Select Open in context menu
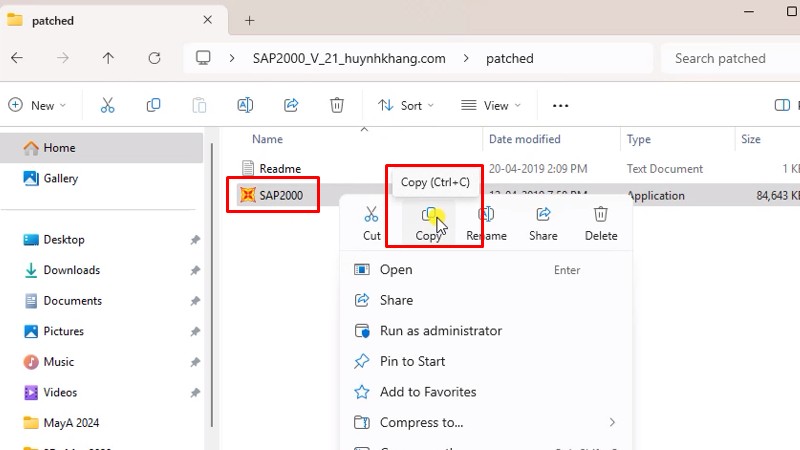The height and width of the screenshot is (450, 800). click(x=486, y=269)
